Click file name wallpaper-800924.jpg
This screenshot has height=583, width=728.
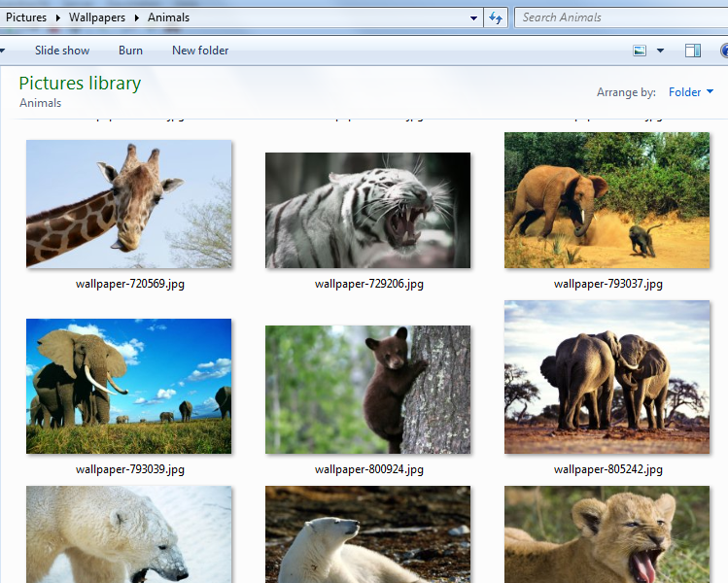click(x=369, y=469)
